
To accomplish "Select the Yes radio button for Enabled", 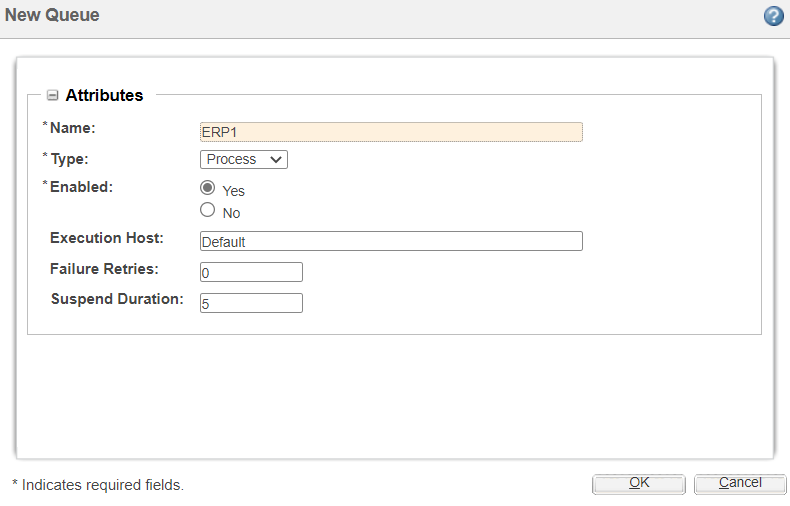I will 208,188.
